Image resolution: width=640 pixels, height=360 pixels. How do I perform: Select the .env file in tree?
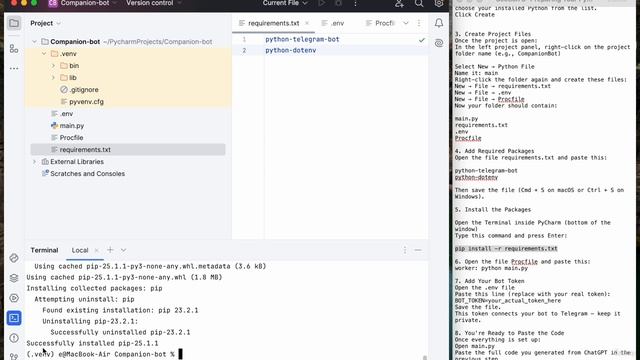point(62,114)
